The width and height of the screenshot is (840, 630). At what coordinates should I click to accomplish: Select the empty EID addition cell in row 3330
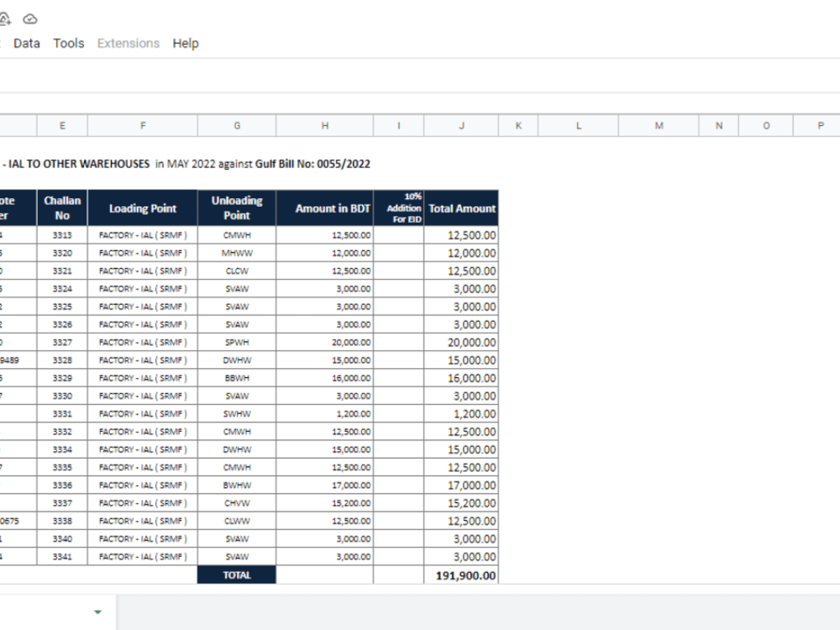pyautogui.click(x=398, y=396)
